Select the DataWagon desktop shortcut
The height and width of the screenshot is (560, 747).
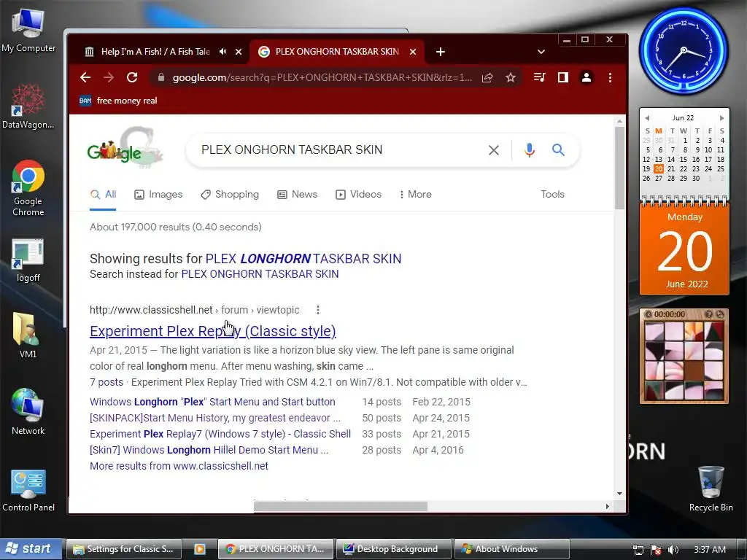click(x=28, y=106)
